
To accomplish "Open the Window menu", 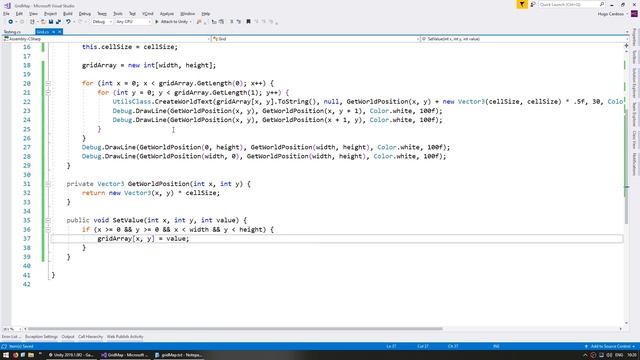I will 187,14.
